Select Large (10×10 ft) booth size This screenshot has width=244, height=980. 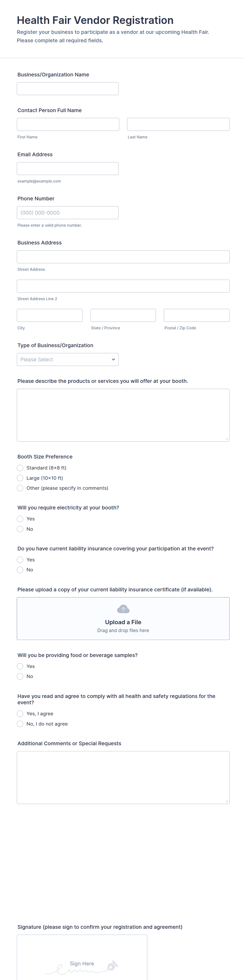coord(20,478)
